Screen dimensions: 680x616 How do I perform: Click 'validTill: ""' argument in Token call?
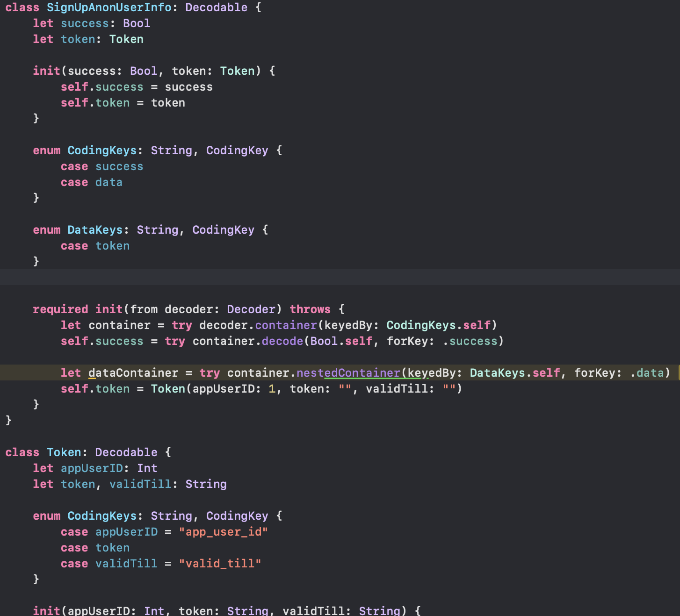pyautogui.click(x=411, y=389)
